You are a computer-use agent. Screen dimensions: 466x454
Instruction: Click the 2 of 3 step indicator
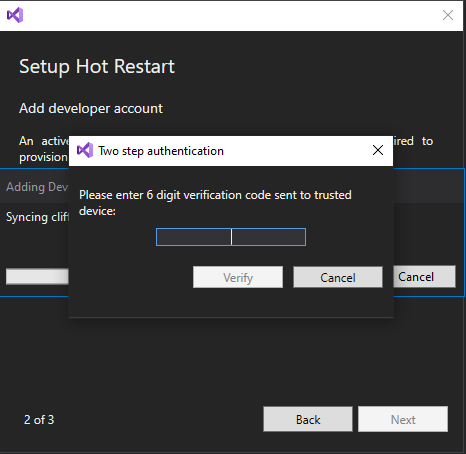click(x=39, y=420)
